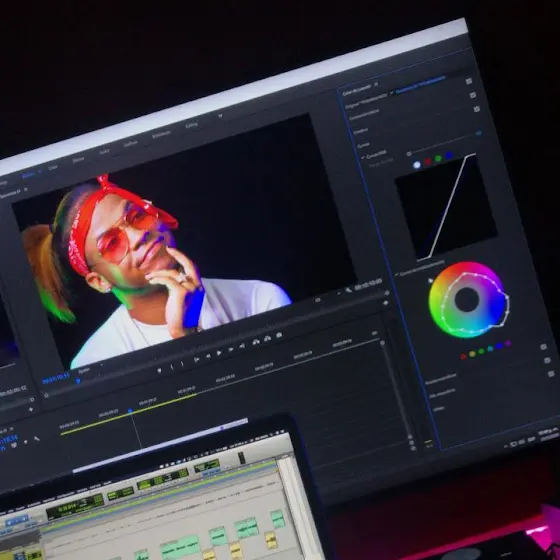Click the Go to In point button
This screenshot has width=560, height=560.
(196, 360)
